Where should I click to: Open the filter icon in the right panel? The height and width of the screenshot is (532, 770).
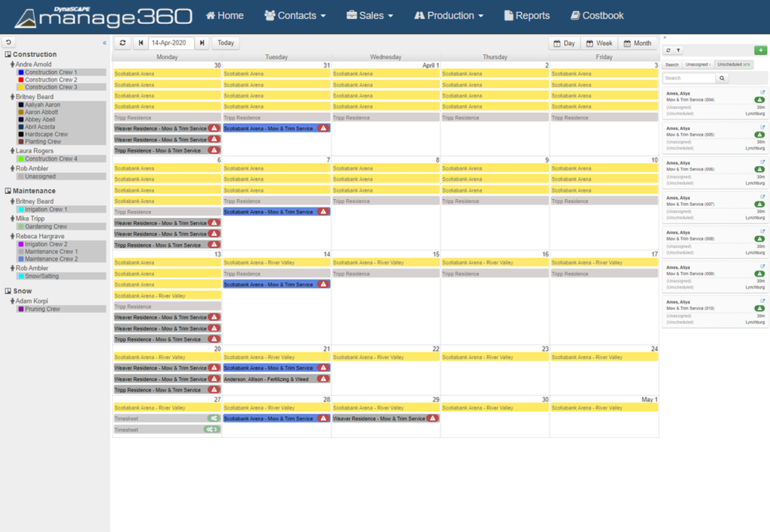(678, 50)
